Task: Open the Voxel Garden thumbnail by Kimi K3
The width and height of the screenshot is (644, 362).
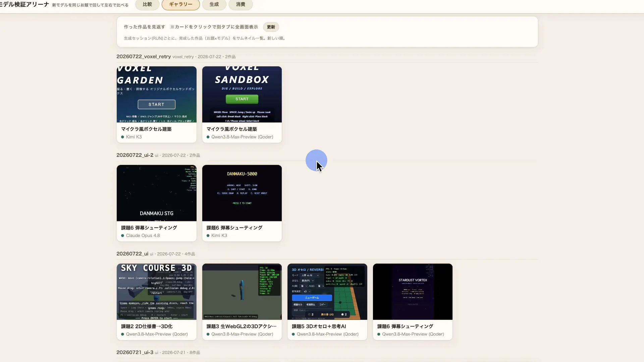Action: [157, 94]
